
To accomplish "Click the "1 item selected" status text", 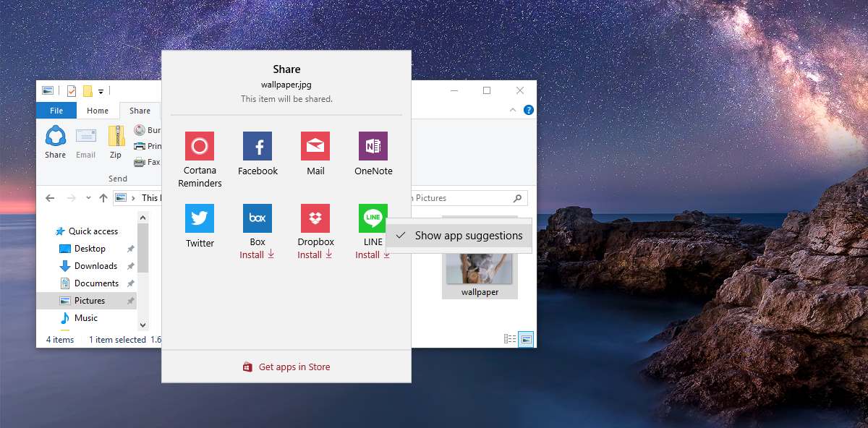I will [x=118, y=340].
